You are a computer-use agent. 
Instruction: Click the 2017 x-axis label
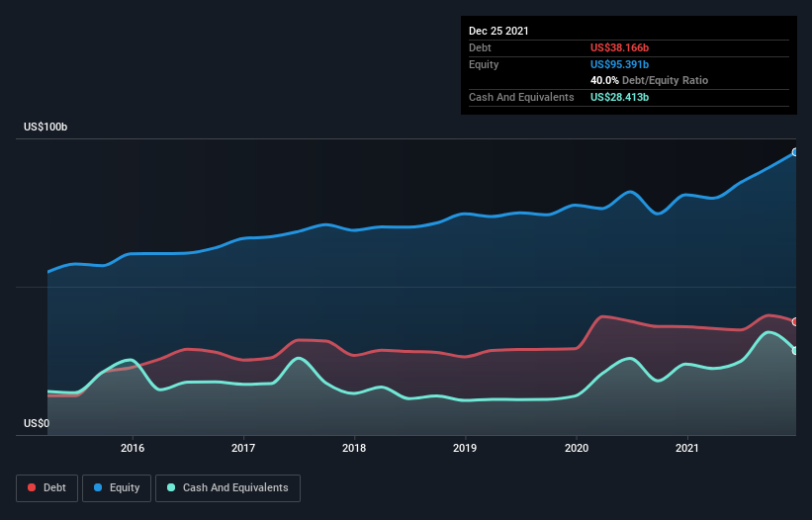[243, 448]
